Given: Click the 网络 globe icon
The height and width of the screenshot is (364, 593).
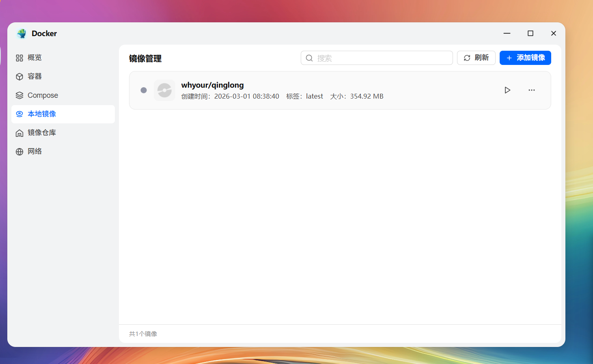Looking at the screenshot, I should click(19, 152).
